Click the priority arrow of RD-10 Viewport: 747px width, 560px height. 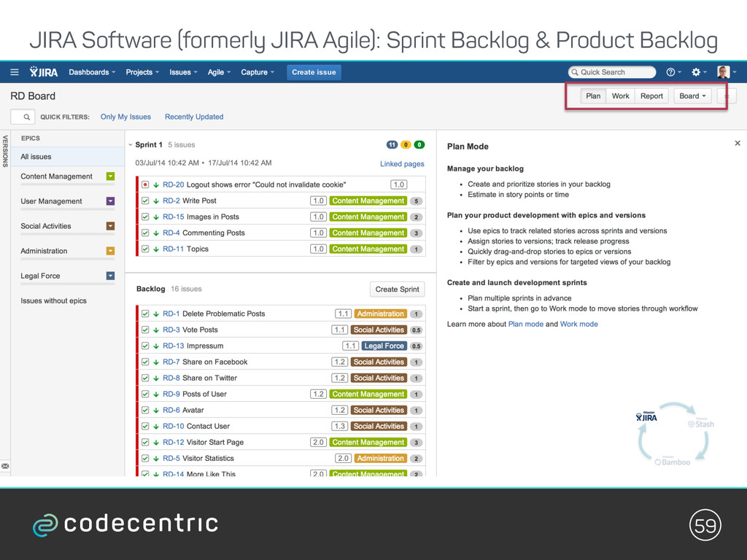point(156,426)
